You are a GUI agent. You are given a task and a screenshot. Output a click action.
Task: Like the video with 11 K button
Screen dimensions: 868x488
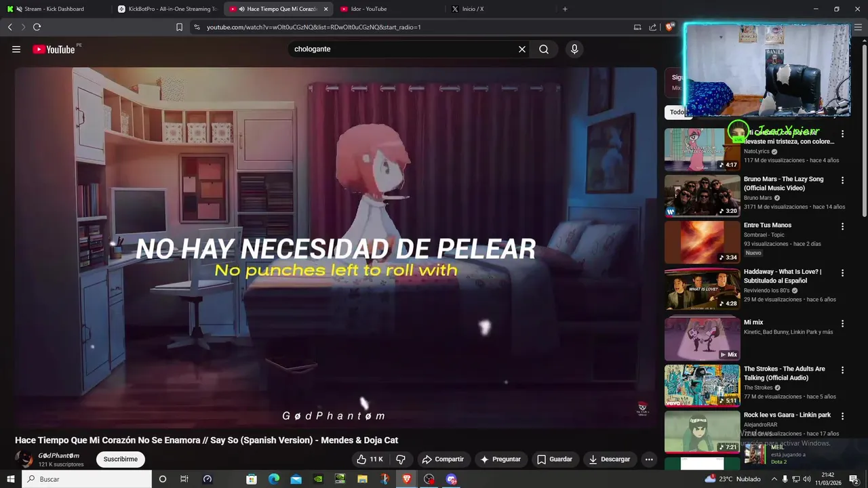click(370, 459)
